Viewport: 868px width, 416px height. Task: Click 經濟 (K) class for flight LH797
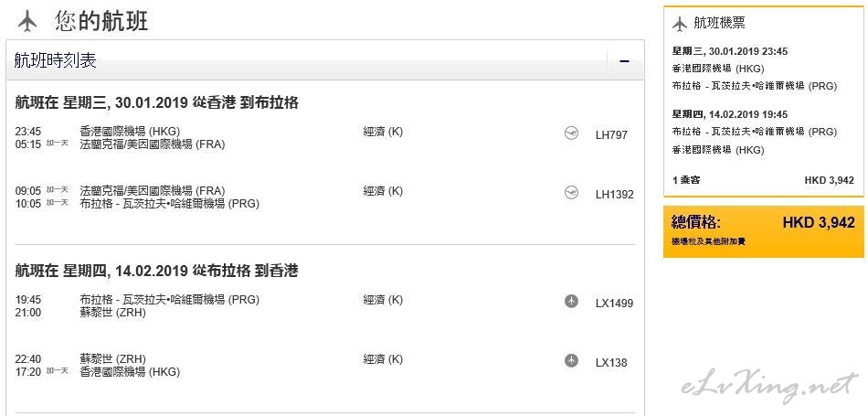click(x=383, y=132)
